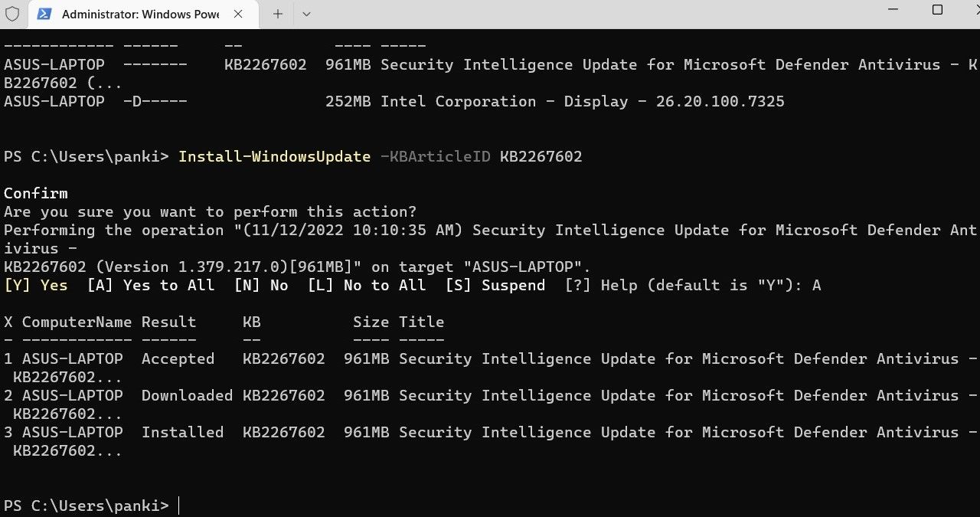Click the blinking cursor at the prompt

(x=178, y=506)
